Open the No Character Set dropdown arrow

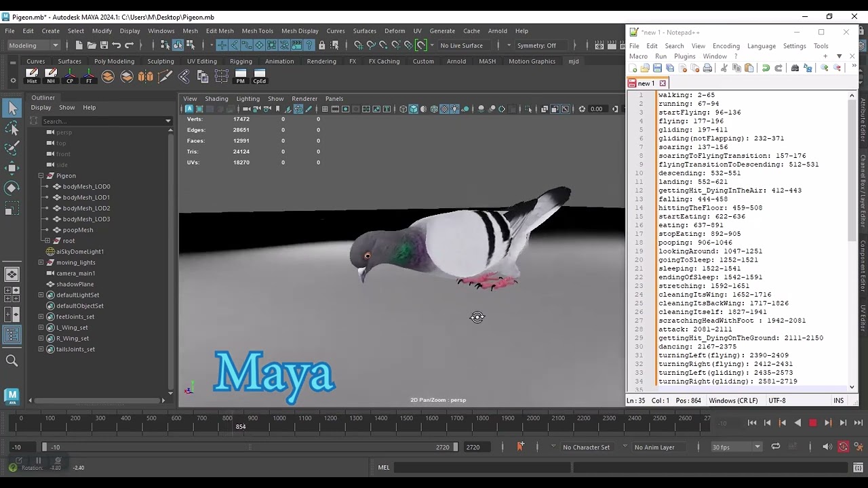coord(553,447)
